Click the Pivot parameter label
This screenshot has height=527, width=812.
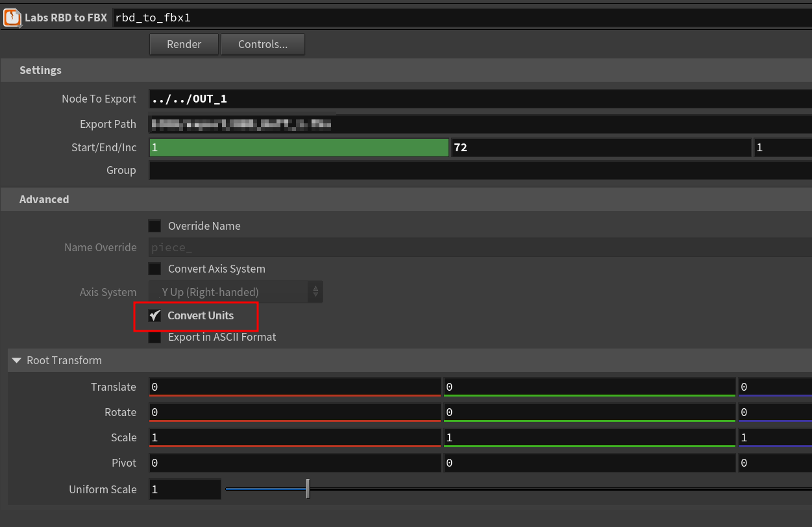tap(124, 463)
